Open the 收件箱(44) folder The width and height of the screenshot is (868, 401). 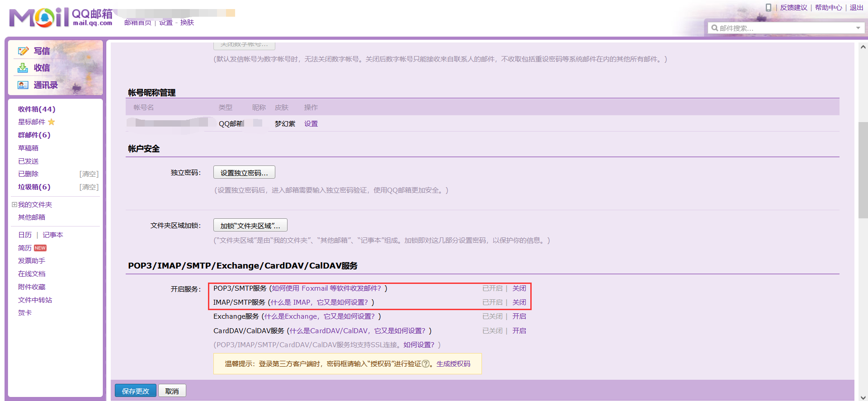coord(37,109)
